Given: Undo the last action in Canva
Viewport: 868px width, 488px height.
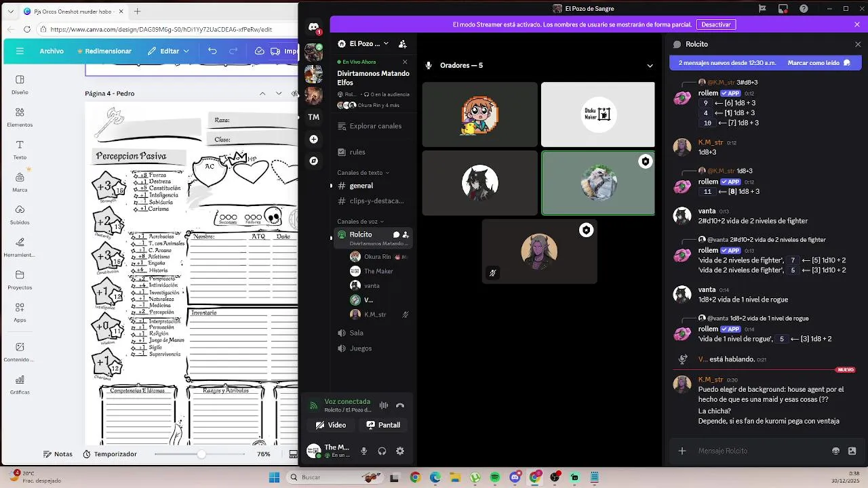Looking at the screenshot, I should point(212,51).
